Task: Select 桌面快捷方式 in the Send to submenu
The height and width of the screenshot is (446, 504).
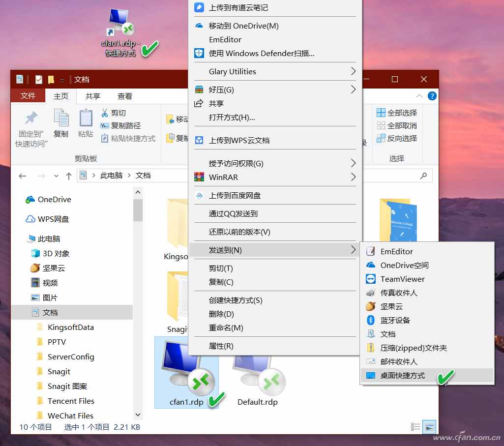Action: pyautogui.click(x=427, y=376)
